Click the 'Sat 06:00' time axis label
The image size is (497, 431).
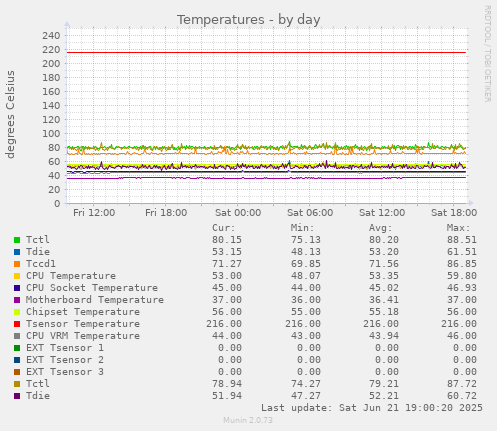pos(310,213)
